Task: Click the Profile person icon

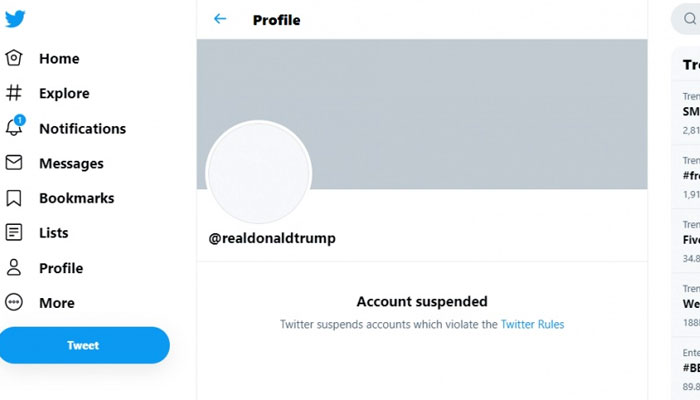Action: tap(14, 267)
